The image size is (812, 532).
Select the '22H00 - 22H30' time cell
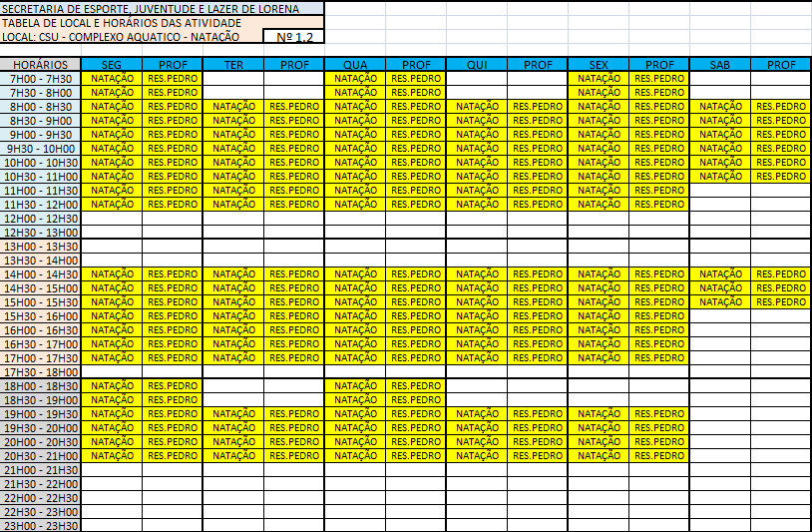point(40,498)
